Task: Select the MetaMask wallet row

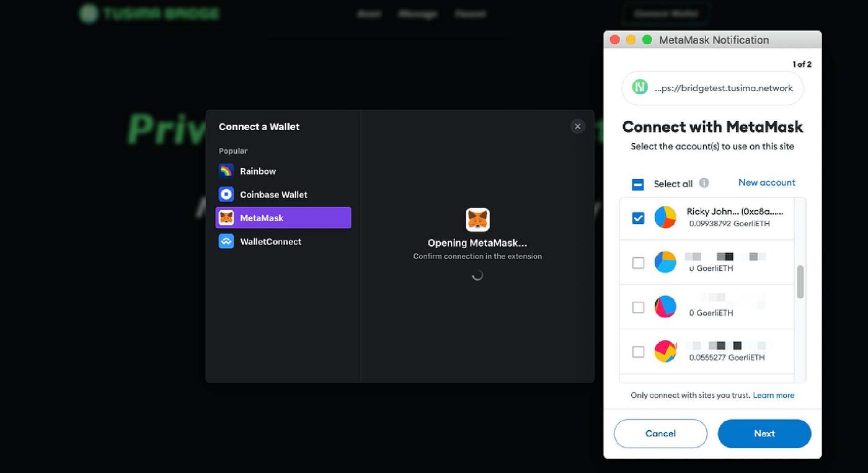Action: pos(283,218)
